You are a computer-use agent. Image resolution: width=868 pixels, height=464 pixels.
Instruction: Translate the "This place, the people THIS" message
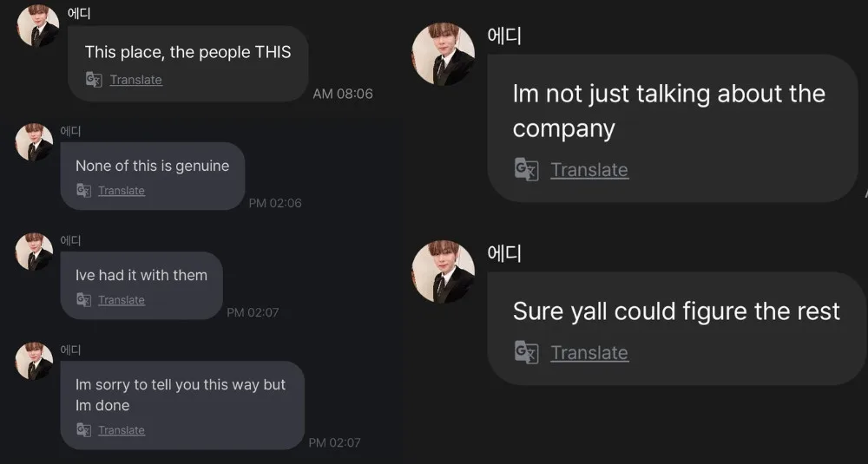pyautogui.click(x=136, y=80)
